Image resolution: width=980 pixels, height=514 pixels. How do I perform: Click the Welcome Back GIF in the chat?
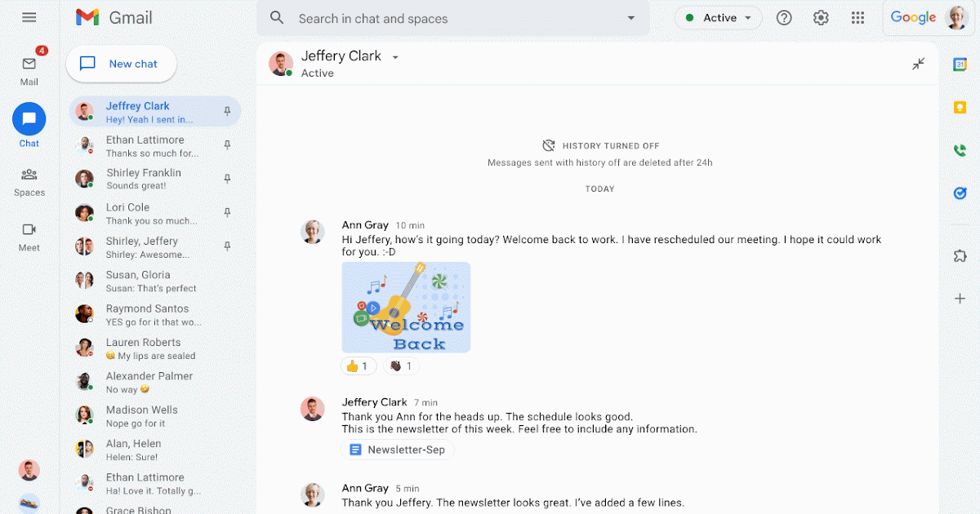point(406,307)
